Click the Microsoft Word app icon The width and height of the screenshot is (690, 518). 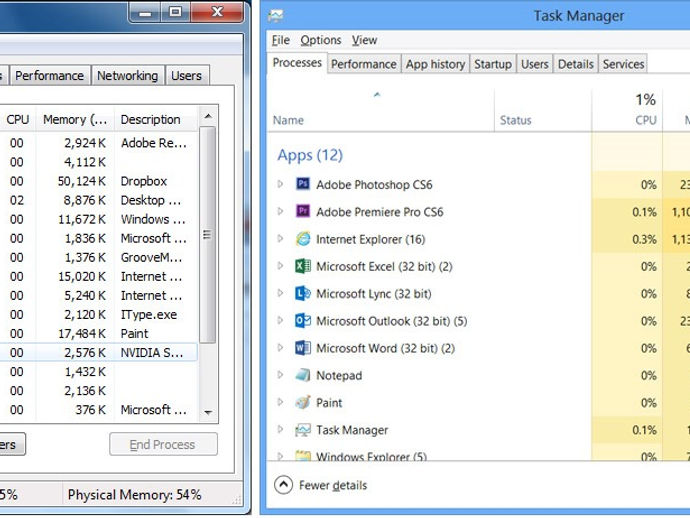(303, 348)
